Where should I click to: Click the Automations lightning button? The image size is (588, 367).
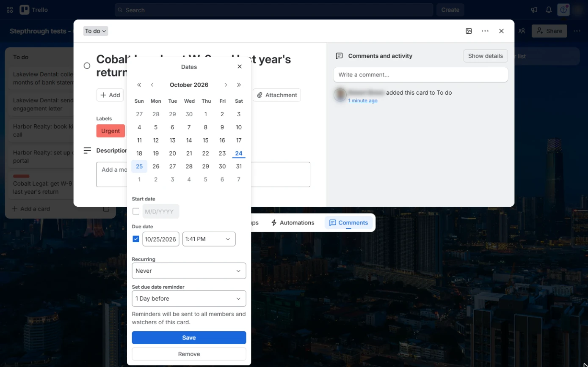coord(293,223)
